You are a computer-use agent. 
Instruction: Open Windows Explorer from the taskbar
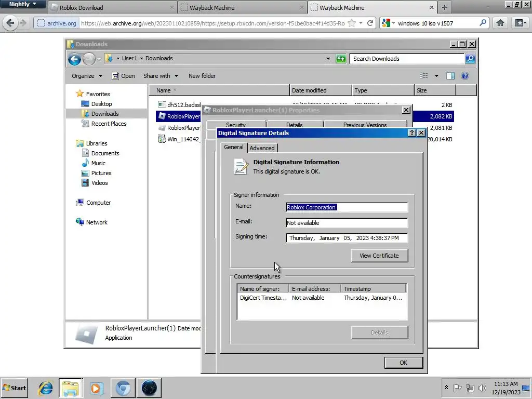(71, 388)
